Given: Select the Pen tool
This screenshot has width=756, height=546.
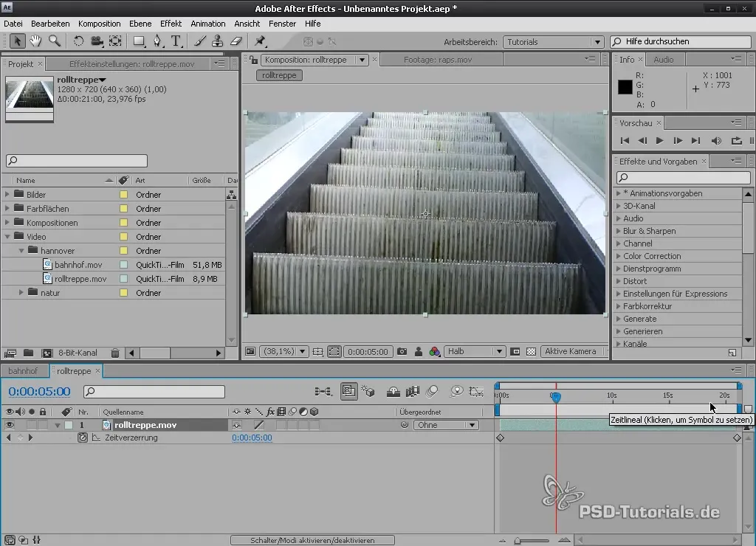Looking at the screenshot, I should (158, 41).
